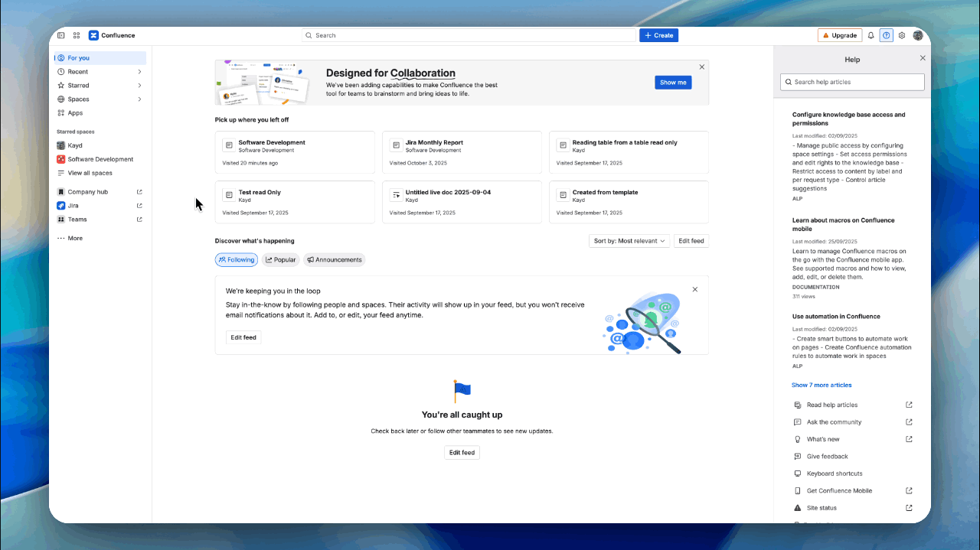Open the Starred items section

coord(77,85)
